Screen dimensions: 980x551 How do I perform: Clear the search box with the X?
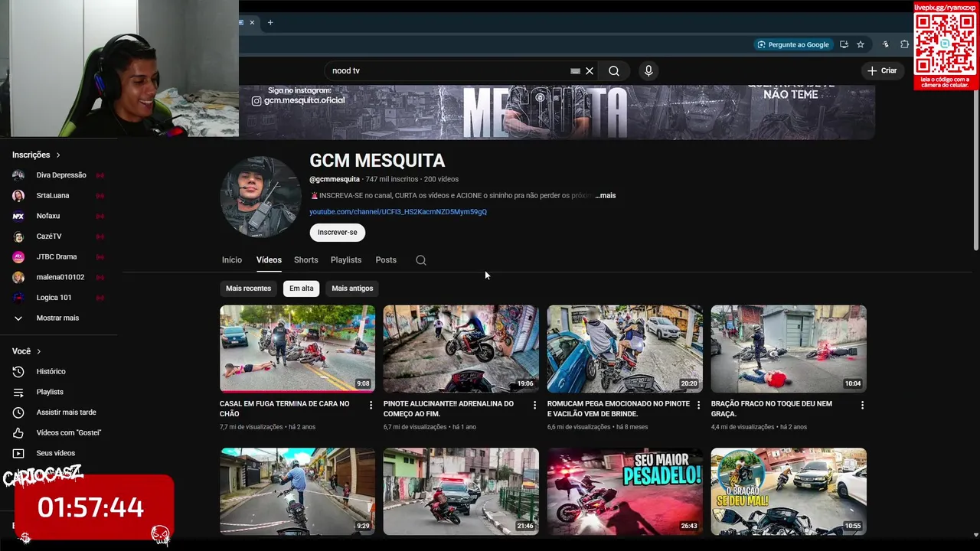point(590,70)
